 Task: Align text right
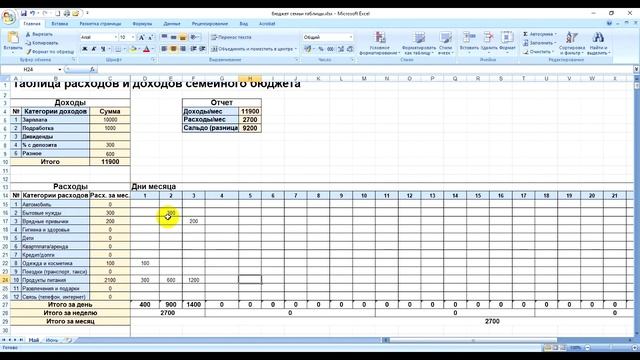[x=183, y=49]
